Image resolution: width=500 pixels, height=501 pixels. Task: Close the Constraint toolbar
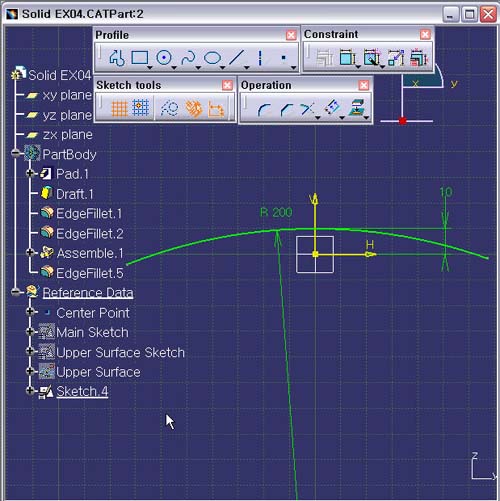point(425,34)
